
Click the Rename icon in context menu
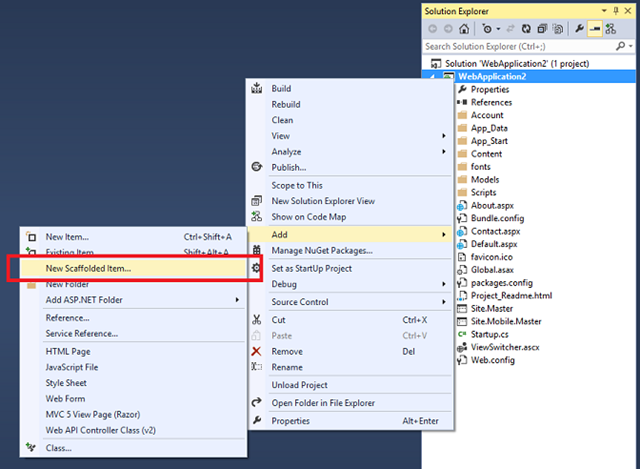[x=257, y=367]
